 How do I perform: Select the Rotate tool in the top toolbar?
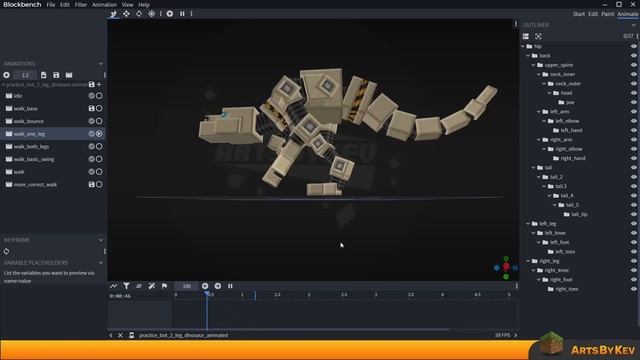(139, 14)
